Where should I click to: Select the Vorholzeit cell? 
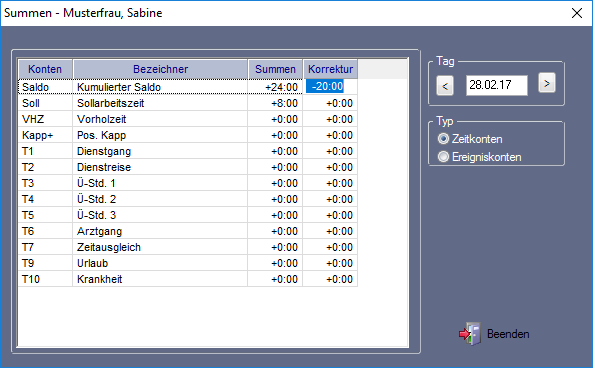[160, 119]
